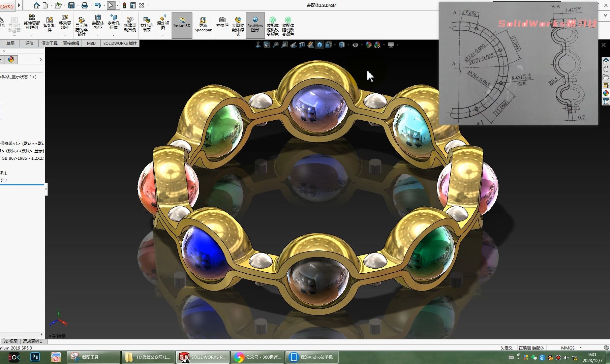
Task: Expand dropdown under 参考几何体
Action: pos(114,35)
